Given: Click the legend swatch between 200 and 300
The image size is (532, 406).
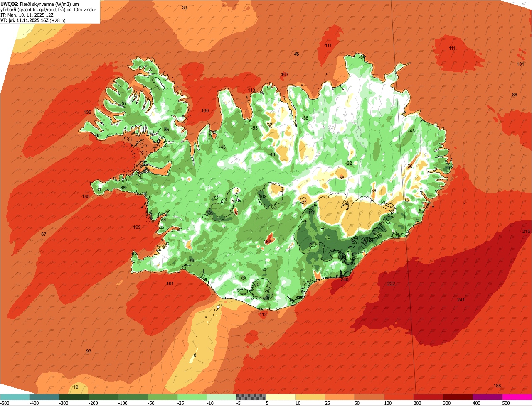Looking at the screenshot, I should click(x=428, y=397).
